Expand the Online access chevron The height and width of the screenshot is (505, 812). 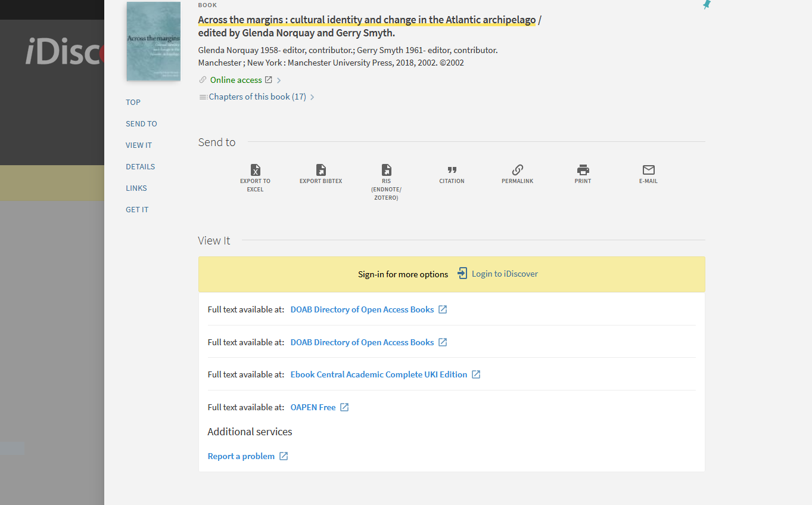(279, 79)
